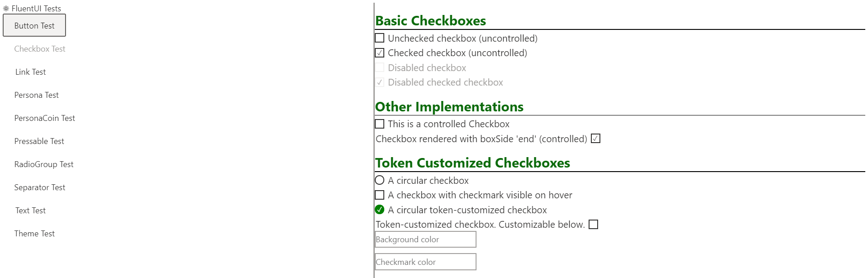
Task: Click the 'Checkmark color' input field
Action: pos(425,262)
